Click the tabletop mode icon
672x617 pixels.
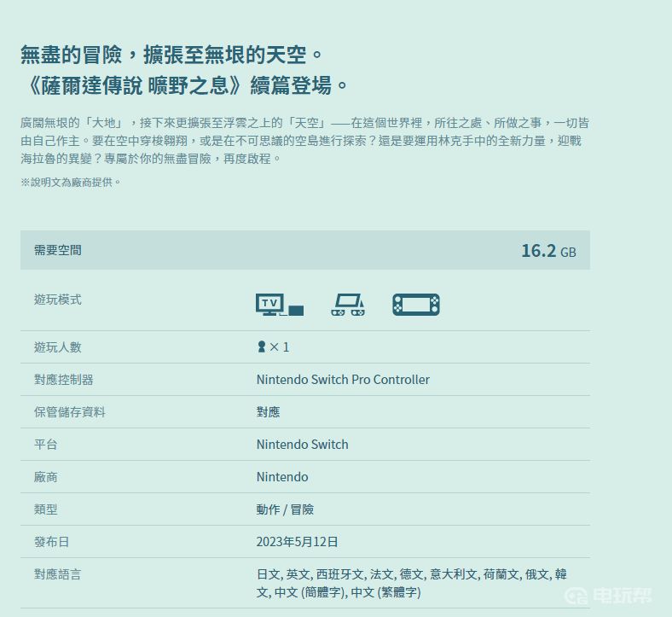(348, 305)
